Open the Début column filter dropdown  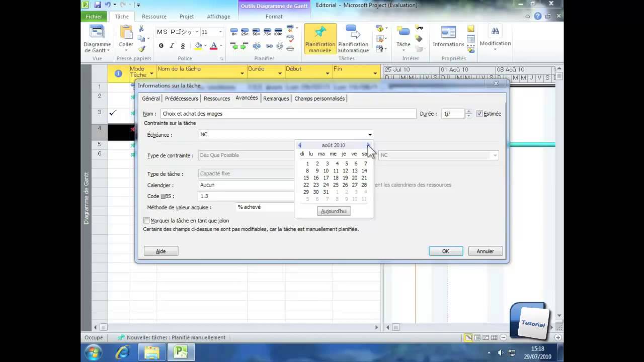327,74
